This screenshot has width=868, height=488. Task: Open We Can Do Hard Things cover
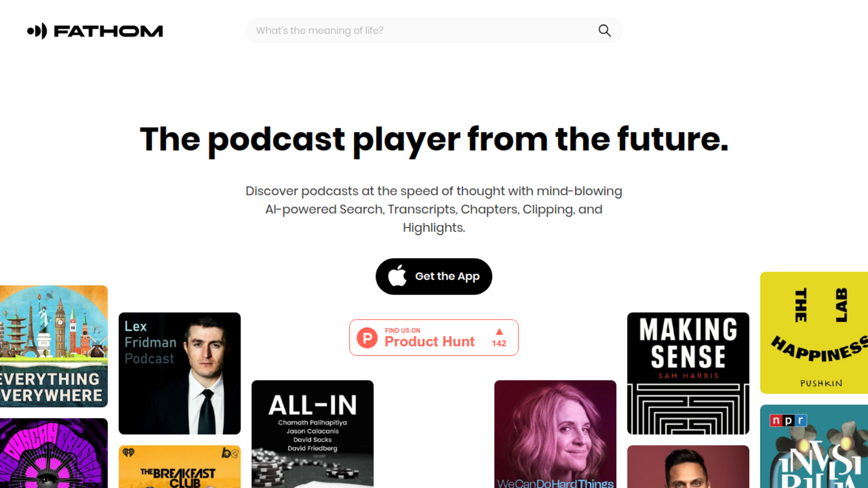[555, 434]
